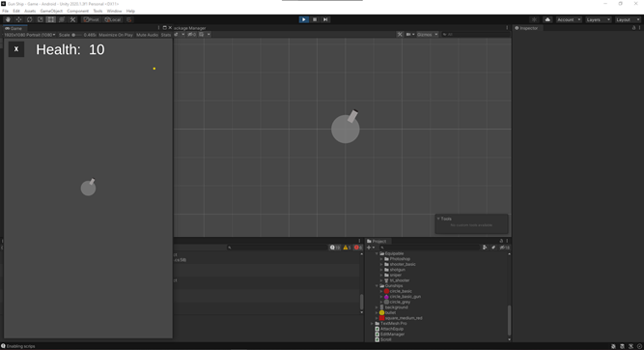Select the Move tool

pyautogui.click(x=18, y=19)
